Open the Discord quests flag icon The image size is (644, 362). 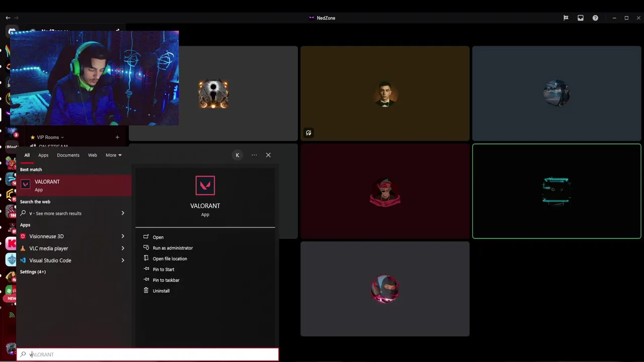[x=566, y=18]
